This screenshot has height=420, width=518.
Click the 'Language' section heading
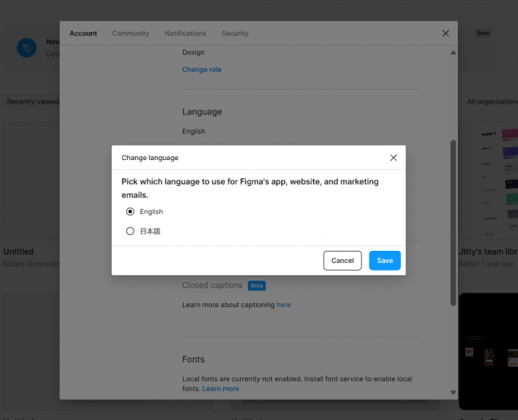202,112
